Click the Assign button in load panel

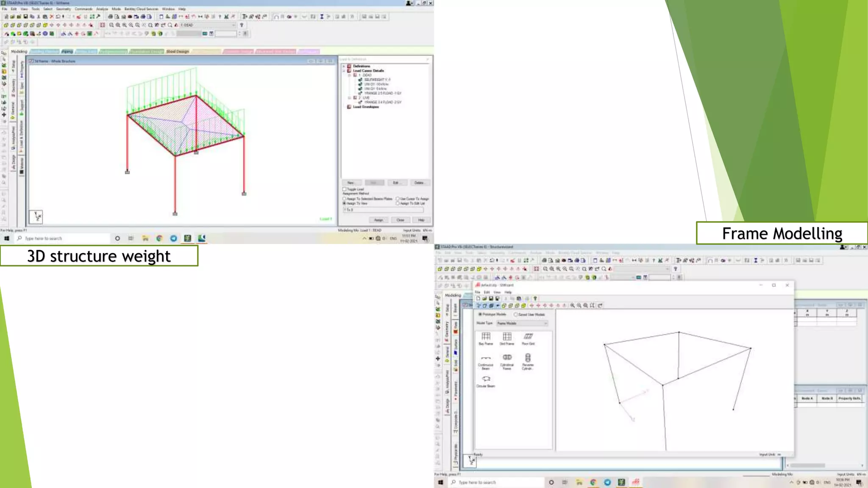pyautogui.click(x=378, y=220)
